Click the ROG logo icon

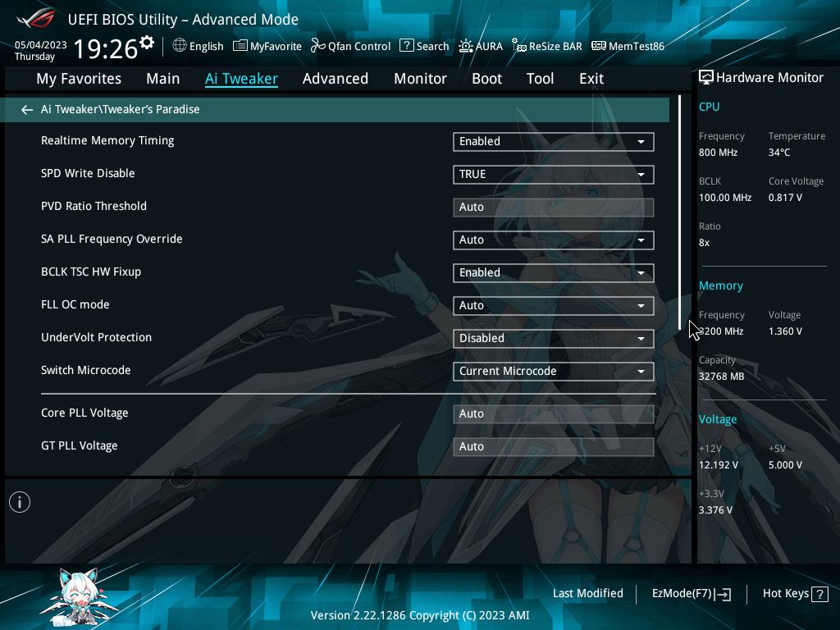coord(36,18)
